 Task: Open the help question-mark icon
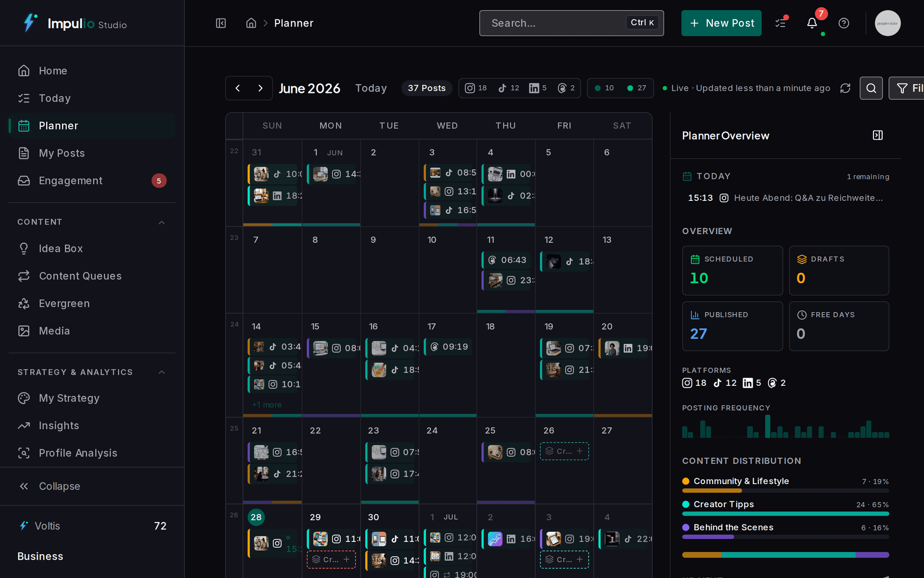pyautogui.click(x=844, y=23)
